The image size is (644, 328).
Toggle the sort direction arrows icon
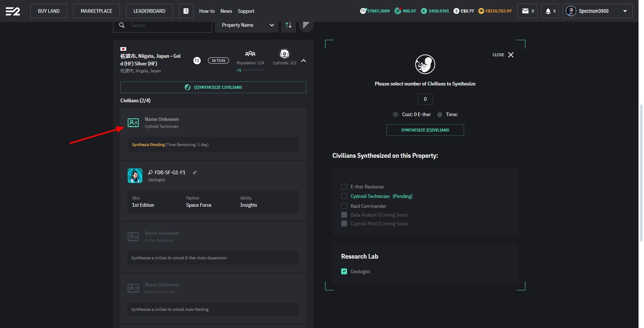point(288,25)
